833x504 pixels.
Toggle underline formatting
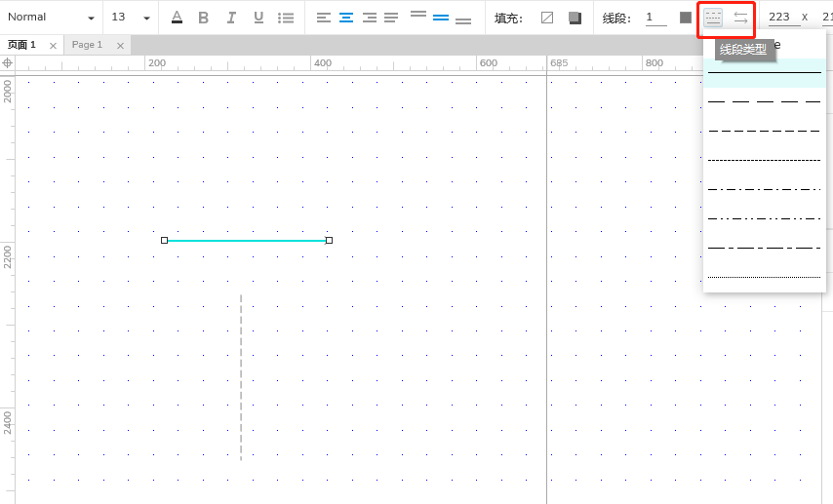(258, 18)
